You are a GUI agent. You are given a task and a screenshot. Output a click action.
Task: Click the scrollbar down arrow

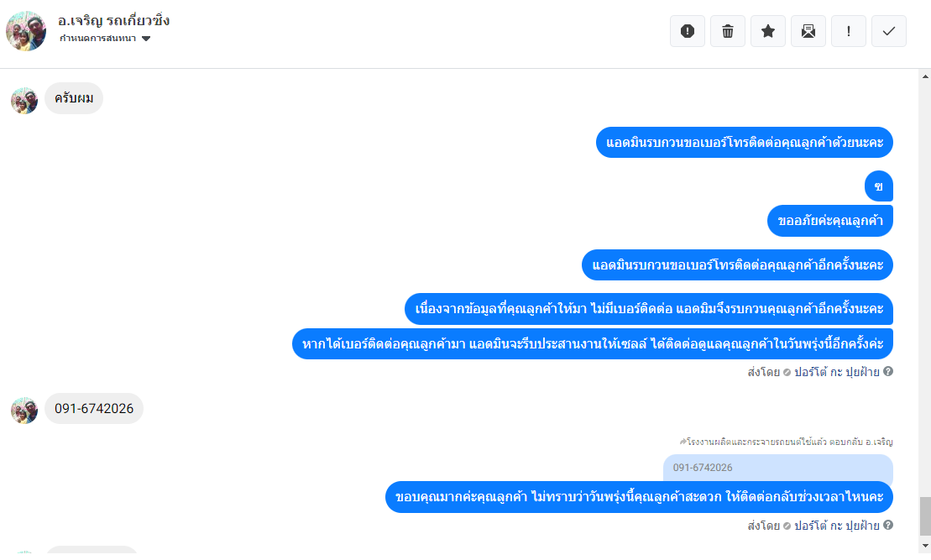[925, 546]
